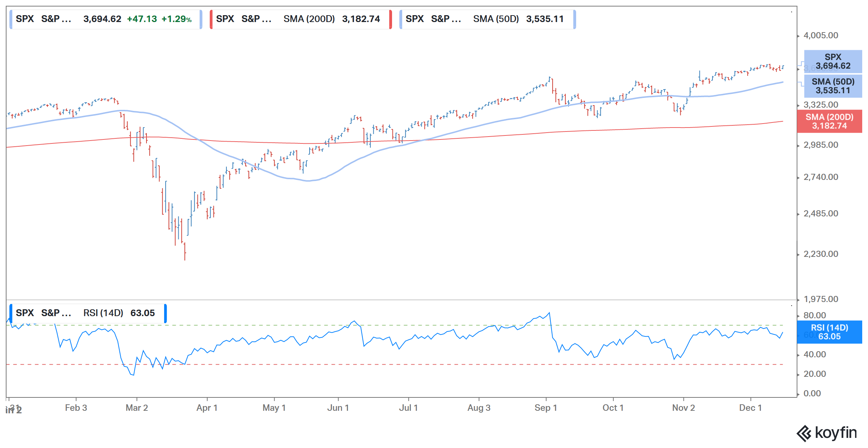Click the Oct 1 date label
The height and width of the screenshot is (448, 868).
click(x=613, y=408)
